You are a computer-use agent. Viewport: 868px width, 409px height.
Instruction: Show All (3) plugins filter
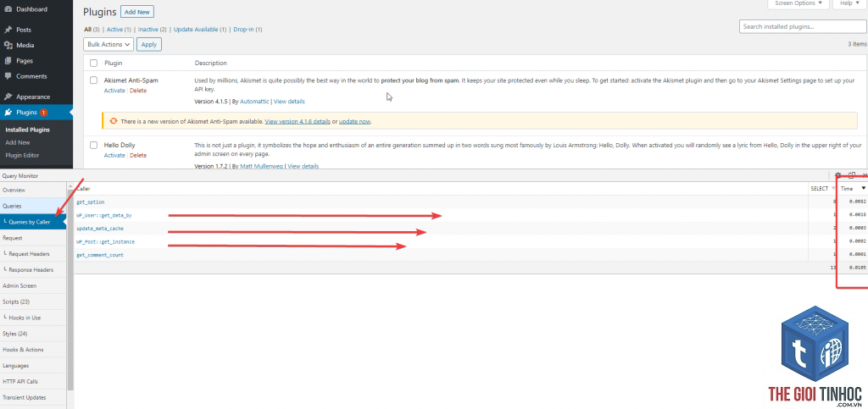[x=92, y=30]
